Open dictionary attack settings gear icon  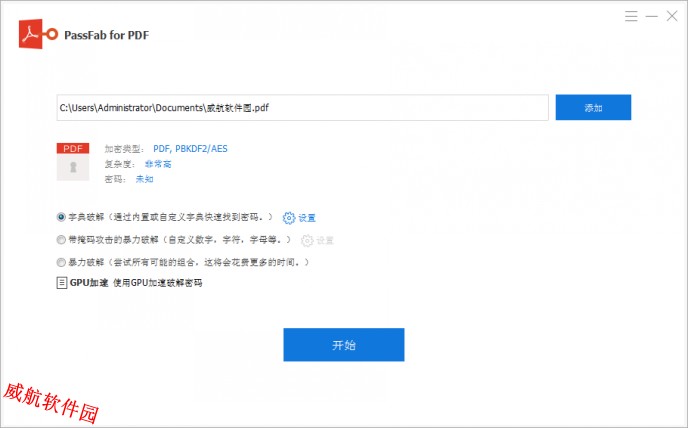point(289,217)
